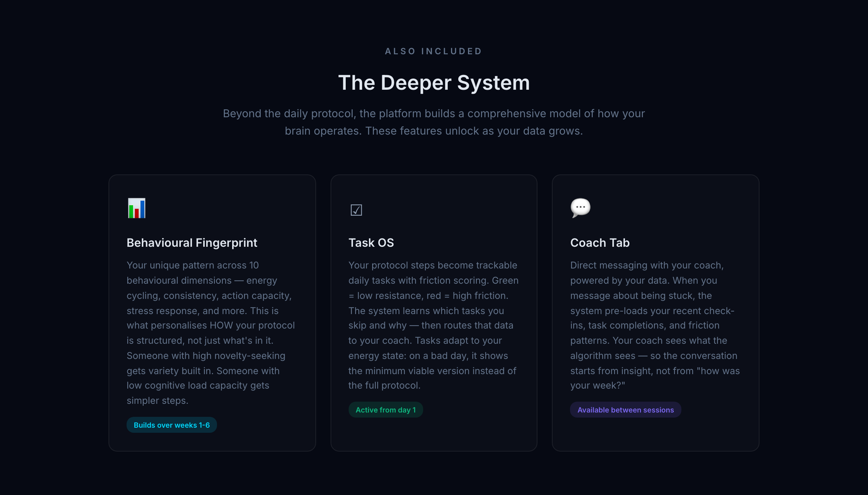Select the 'Active from day 1' badge
The width and height of the screenshot is (868, 495).
click(x=386, y=410)
